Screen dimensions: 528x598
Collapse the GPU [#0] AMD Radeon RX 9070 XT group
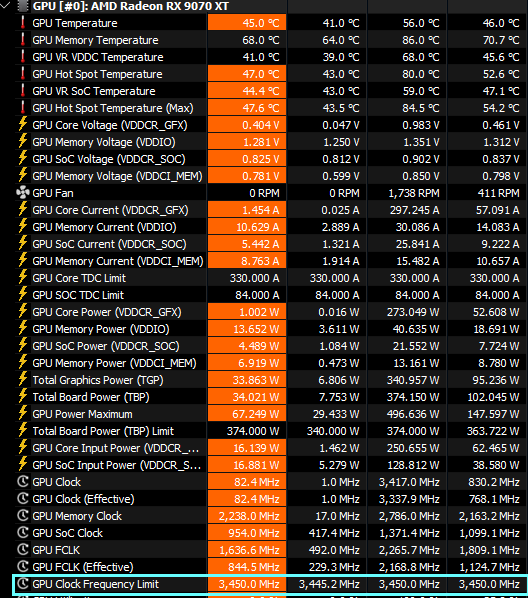point(5,5)
